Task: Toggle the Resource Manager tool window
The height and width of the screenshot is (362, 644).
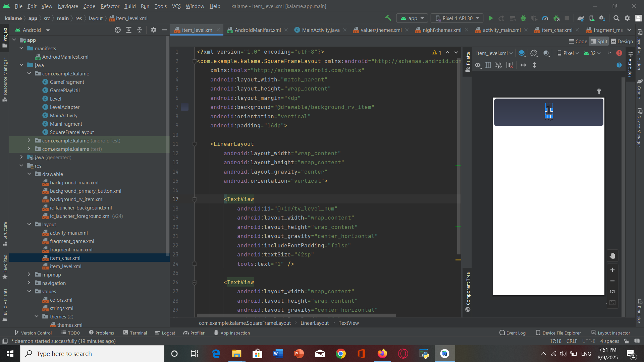Action: point(5,80)
